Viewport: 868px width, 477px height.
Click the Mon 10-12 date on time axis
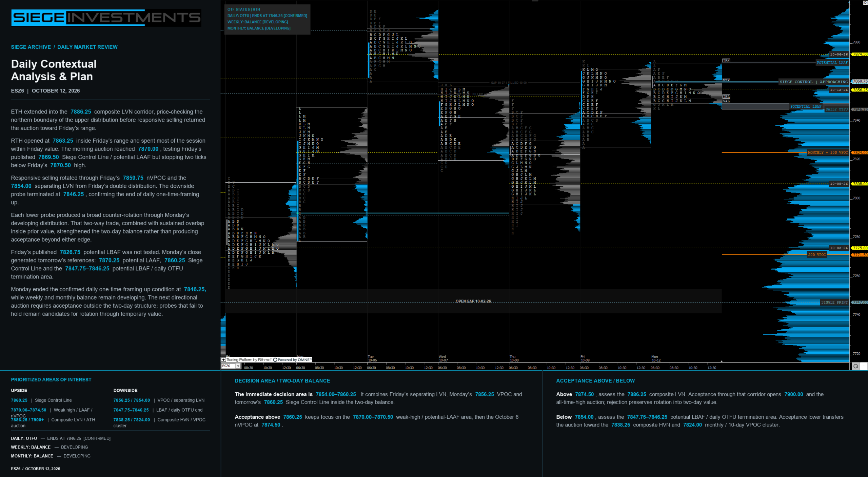tap(656, 358)
